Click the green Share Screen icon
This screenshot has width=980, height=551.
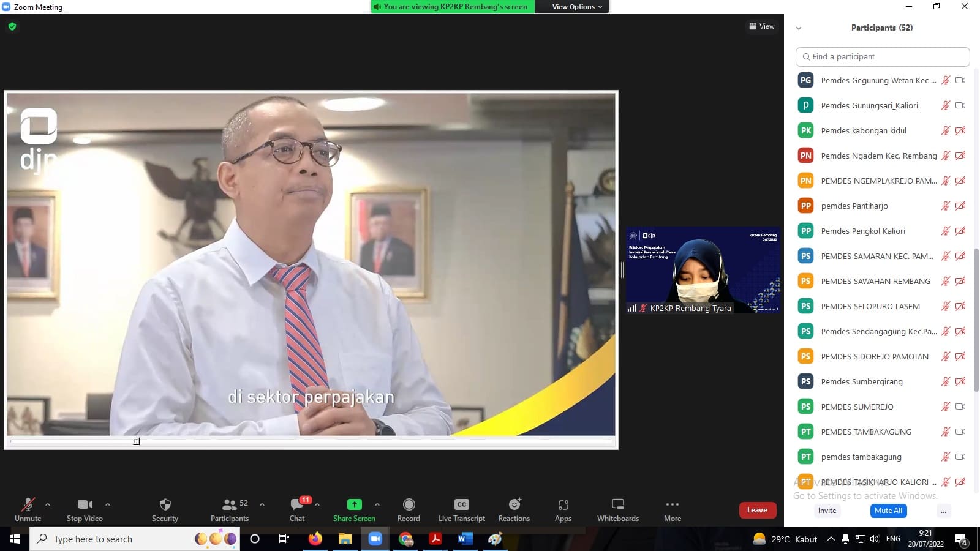tap(354, 504)
